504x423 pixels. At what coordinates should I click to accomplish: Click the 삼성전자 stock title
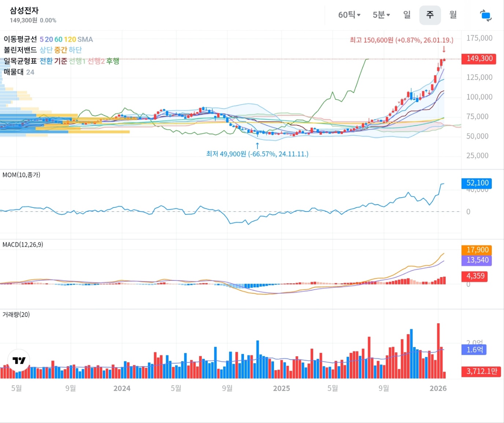(24, 11)
